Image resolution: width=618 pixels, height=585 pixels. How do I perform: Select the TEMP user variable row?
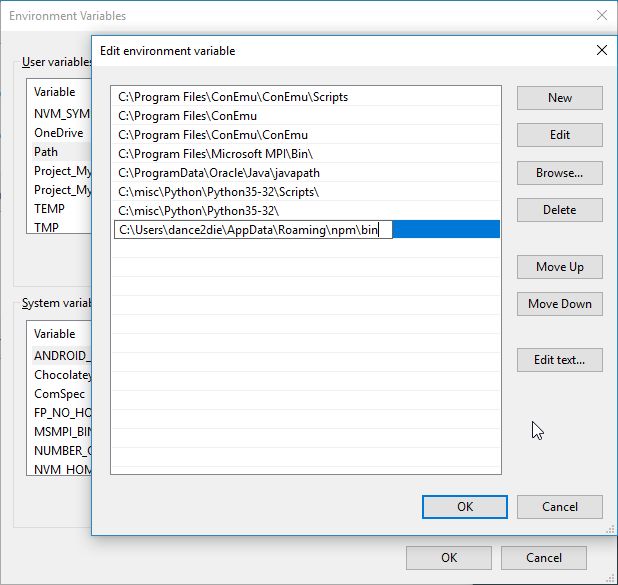pyautogui.click(x=50, y=209)
